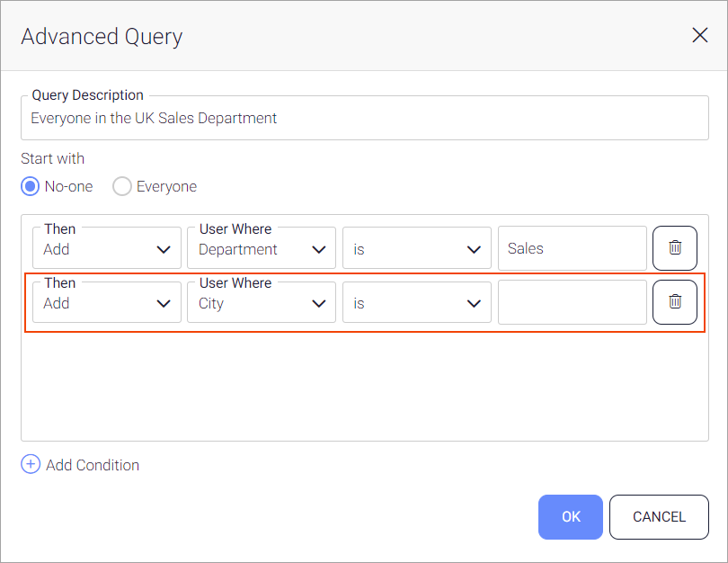The width and height of the screenshot is (728, 563).
Task: Open the User Where City dropdown
Action: tap(261, 302)
